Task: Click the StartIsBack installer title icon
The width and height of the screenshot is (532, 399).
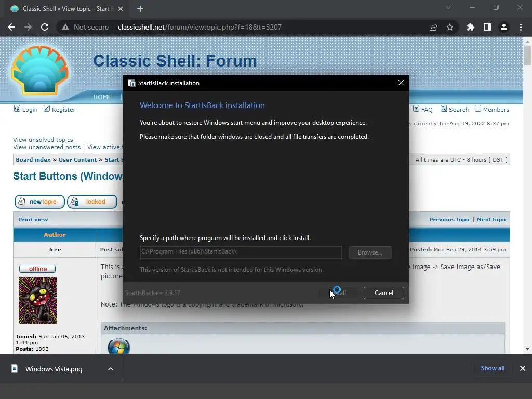Action: click(131, 83)
